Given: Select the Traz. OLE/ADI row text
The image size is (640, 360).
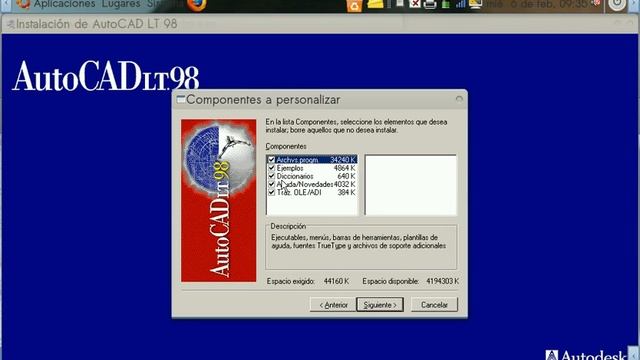Looking at the screenshot, I should click(x=299, y=192).
